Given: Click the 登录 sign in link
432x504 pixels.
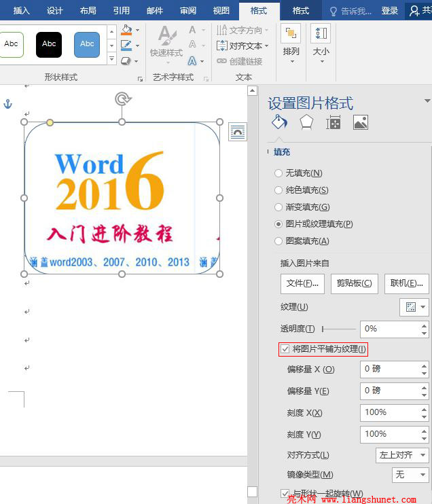Looking at the screenshot, I should (x=390, y=11).
